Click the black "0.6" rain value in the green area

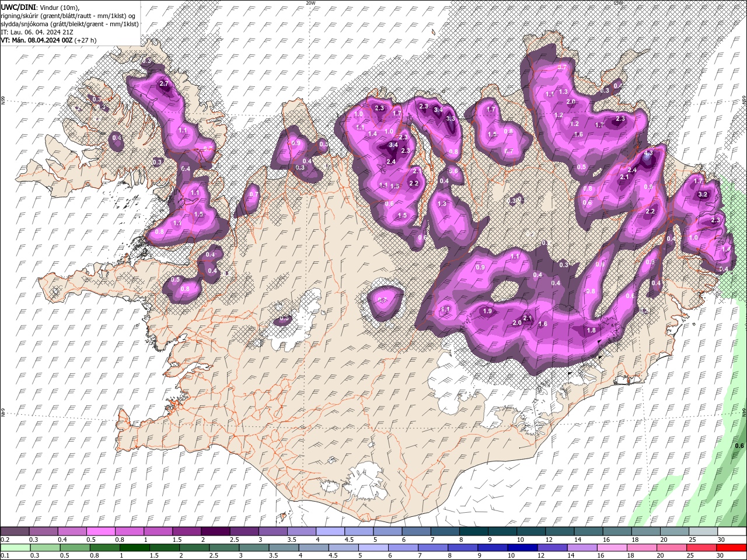pyautogui.click(x=739, y=446)
